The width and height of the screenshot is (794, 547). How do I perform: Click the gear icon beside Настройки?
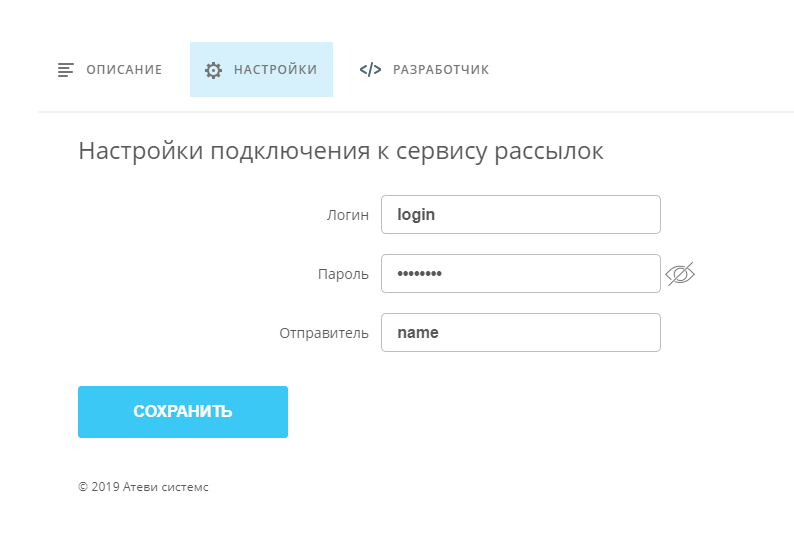pyautogui.click(x=213, y=70)
